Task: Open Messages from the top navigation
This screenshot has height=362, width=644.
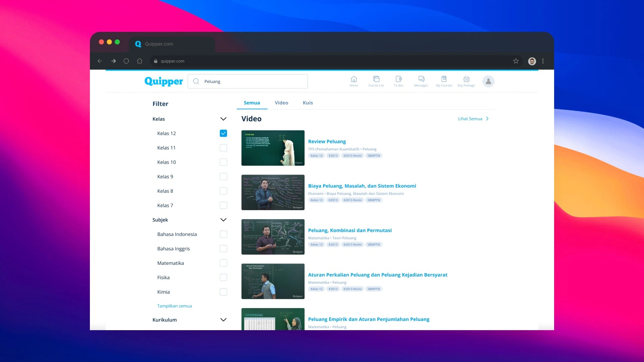Action: (421, 81)
